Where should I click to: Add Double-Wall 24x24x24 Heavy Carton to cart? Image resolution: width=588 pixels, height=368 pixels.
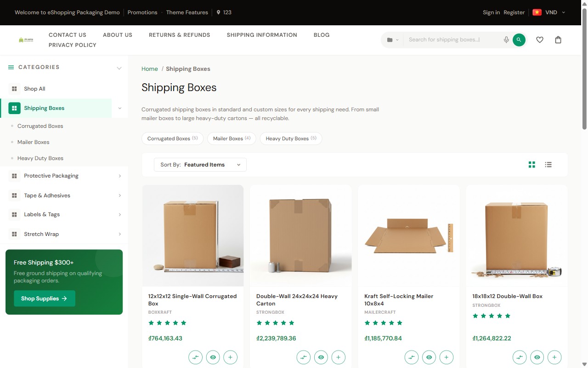(338, 357)
